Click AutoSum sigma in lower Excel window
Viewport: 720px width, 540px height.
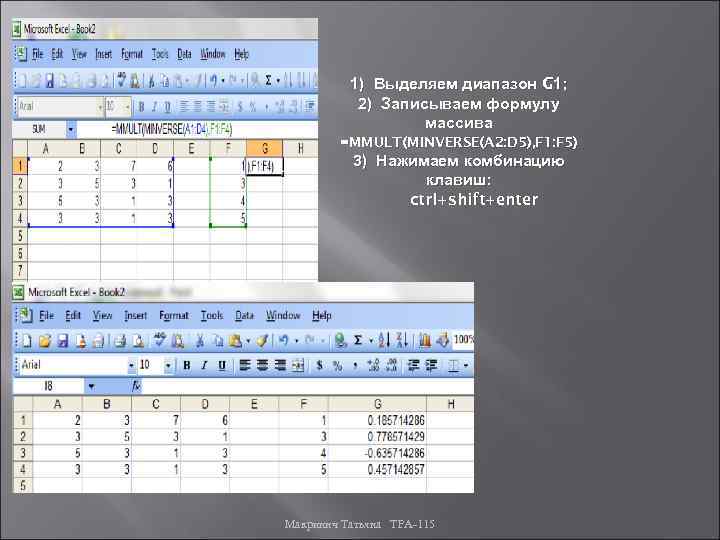[x=358, y=341]
